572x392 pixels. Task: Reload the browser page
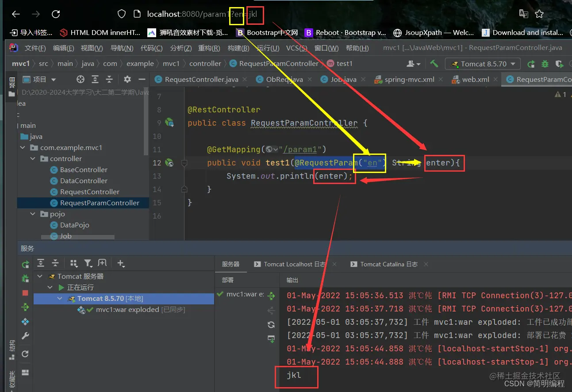tap(56, 14)
